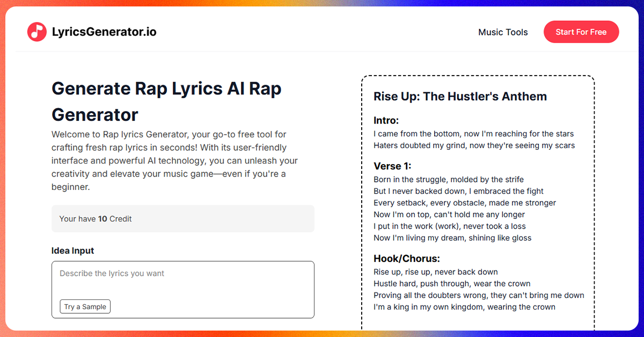Click the Hook/Chorus: section heading
The height and width of the screenshot is (337, 644).
(x=407, y=259)
